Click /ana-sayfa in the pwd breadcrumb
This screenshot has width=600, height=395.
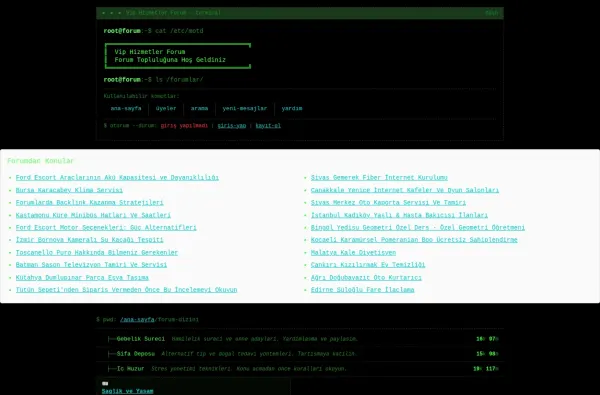[x=137, y=320]
